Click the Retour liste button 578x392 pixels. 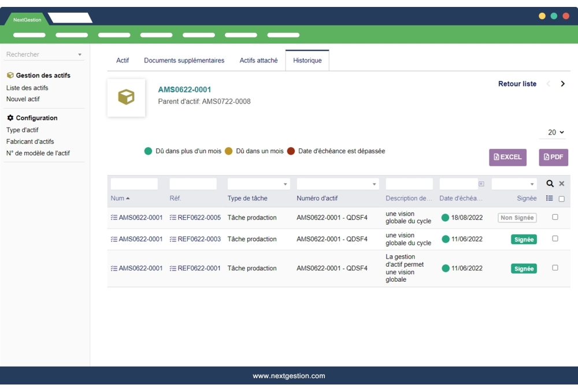516,84
